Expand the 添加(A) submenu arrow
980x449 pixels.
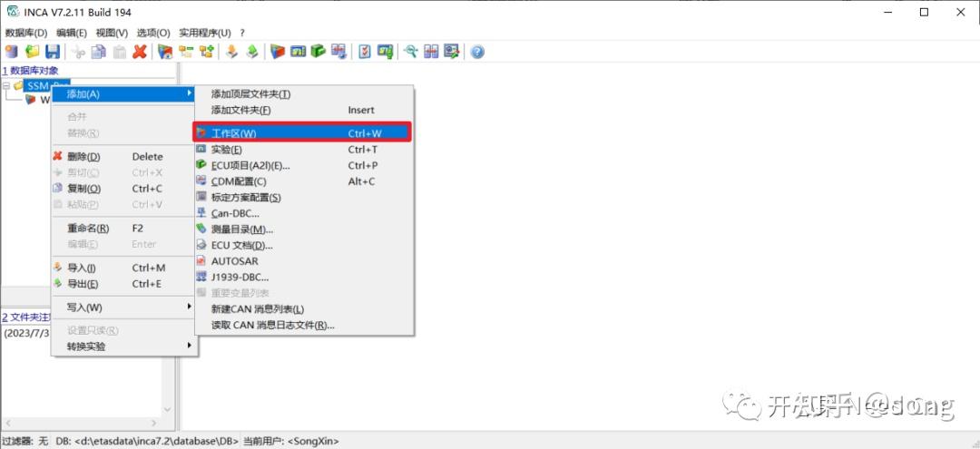190,93
